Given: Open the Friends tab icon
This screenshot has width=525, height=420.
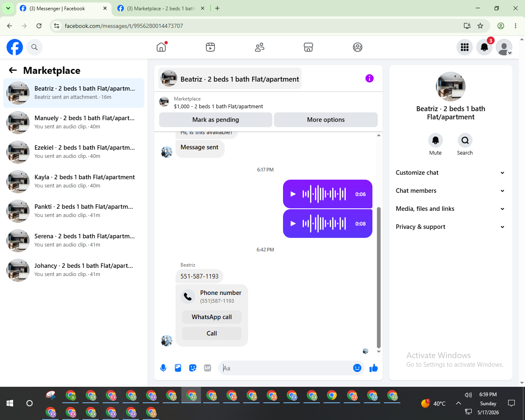Looking at the screenshot, I should pyautogui.click(x=260, y=47).
